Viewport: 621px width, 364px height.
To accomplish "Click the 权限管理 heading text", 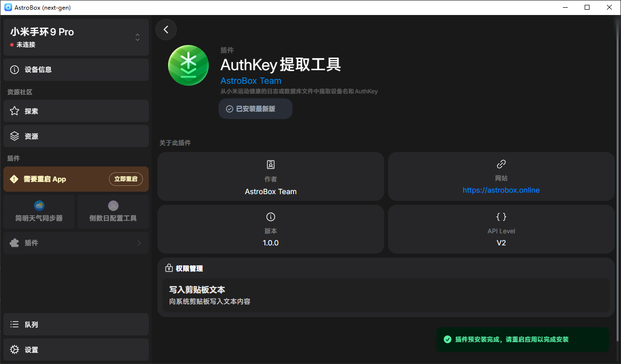I will click(189, 268).
